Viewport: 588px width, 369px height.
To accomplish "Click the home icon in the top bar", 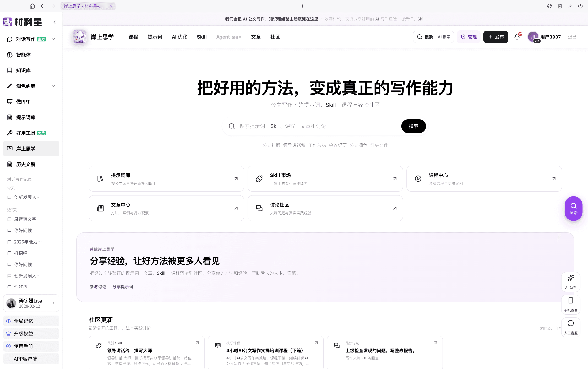I will coord(32,6).
